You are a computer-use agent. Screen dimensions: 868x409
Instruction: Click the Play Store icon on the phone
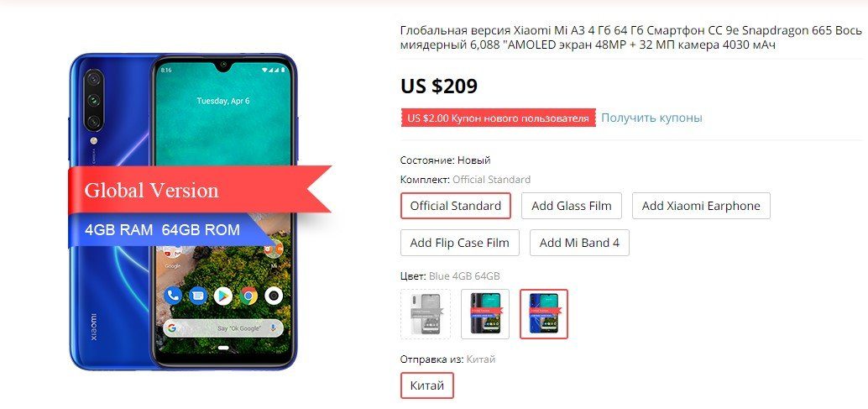[223, 296]
